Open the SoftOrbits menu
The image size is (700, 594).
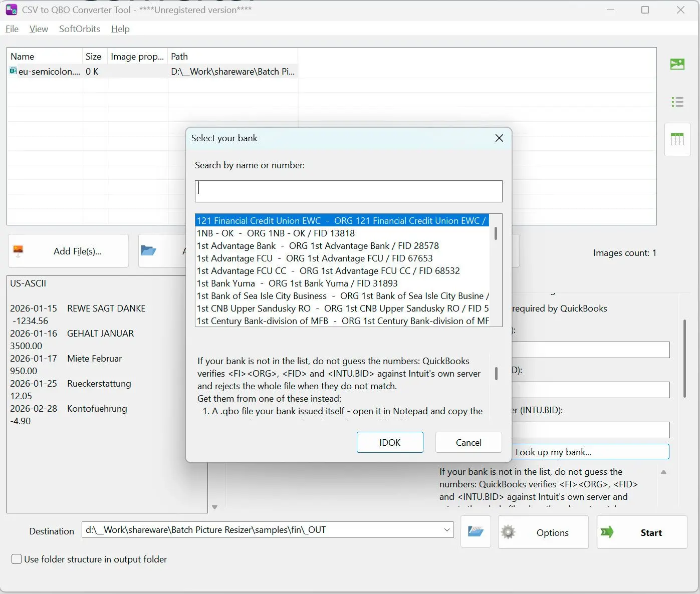[x=80, y=29]
